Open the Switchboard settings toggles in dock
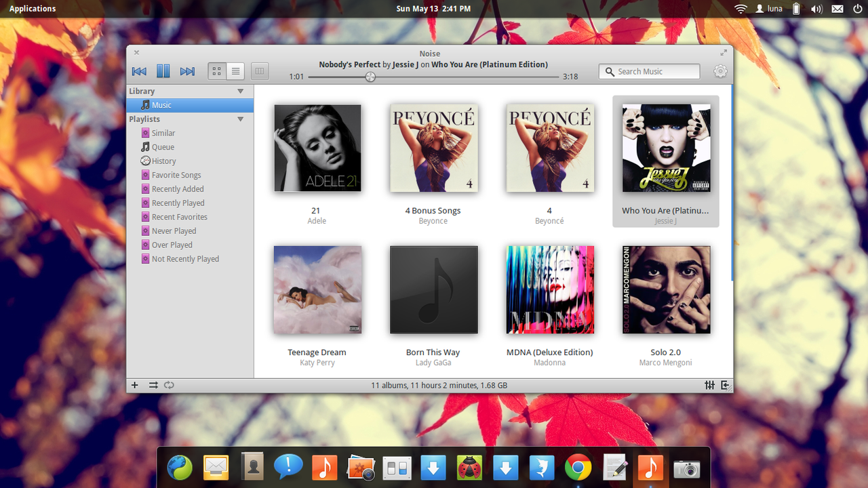Viewport: 868px width, 488px height. pos(397,468)
